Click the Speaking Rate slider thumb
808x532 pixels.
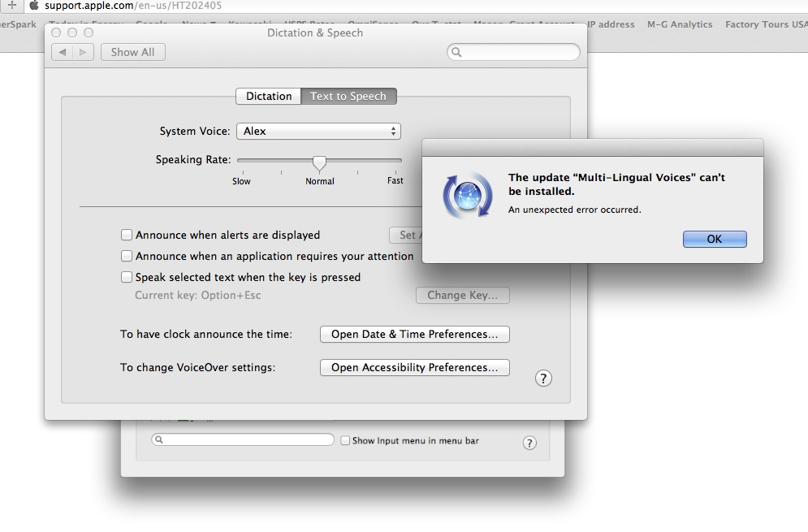pos(319,163)
